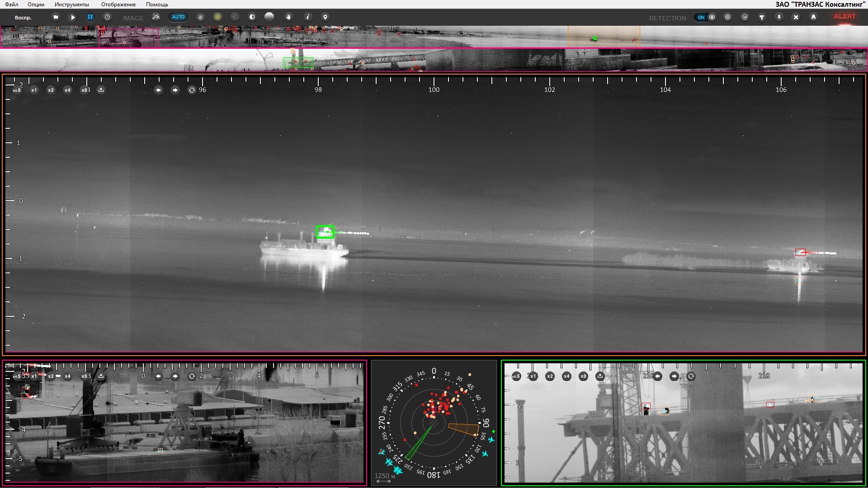Click the open file folder icon
The width and height of the screenshot is (868, 488).
tap(56, 17)
